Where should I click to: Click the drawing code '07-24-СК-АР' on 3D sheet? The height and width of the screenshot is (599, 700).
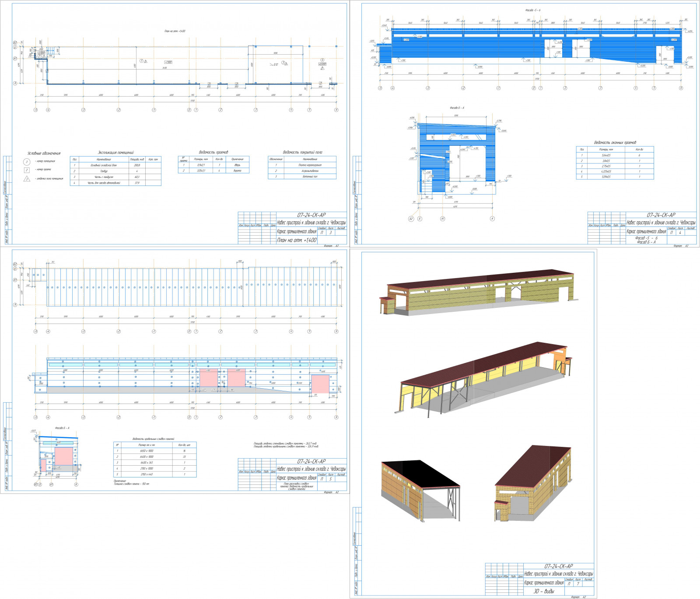click(x=559, y=566)
